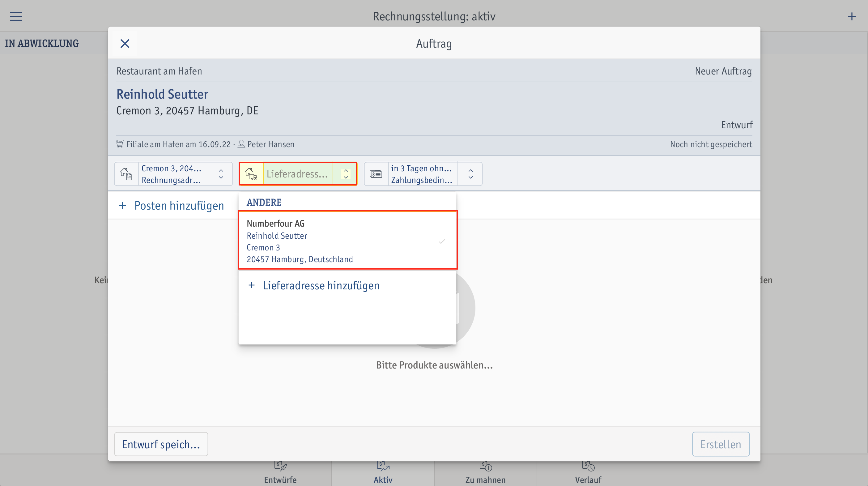Click the 'Restaurant am Hafen' text
The height and width of the screenshot is (486, 868).
(x=159, y=71)
